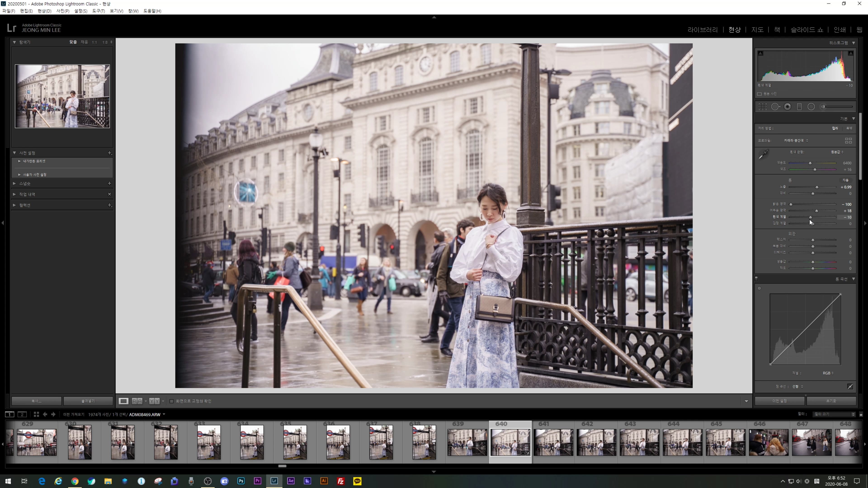Image resolution: width=868 pixels, height=488 pixels.
Task: Choose the Graduated Filter tool
Action: (x=799, y=107)
